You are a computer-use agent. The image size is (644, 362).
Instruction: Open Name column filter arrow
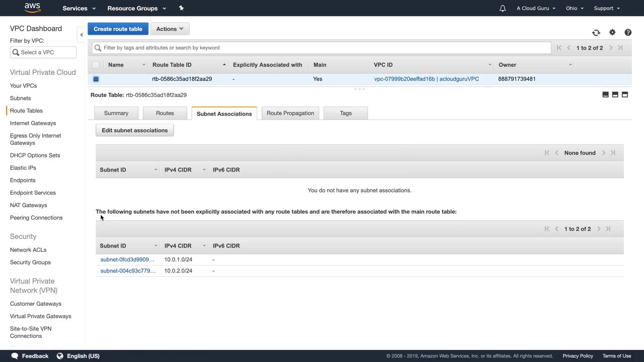click(x=143, y=65)
